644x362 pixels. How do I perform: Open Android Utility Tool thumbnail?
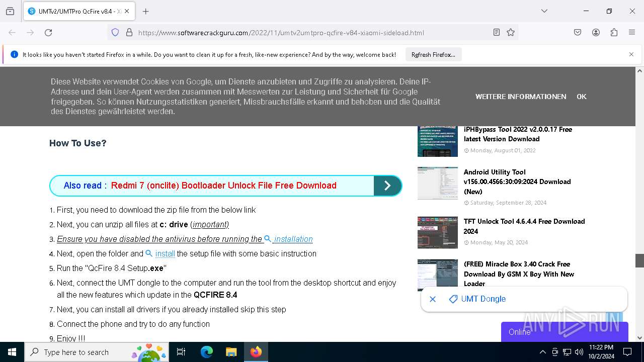point(438,183)
